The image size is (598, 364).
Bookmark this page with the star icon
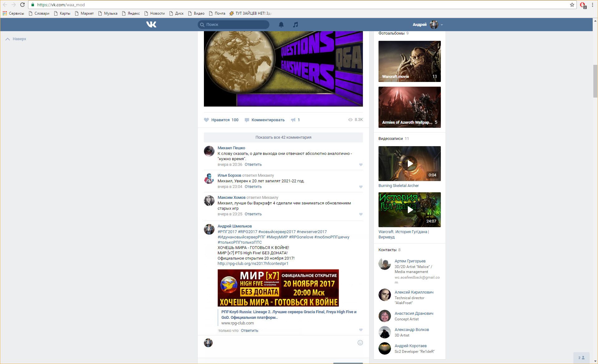[x=572, y=5]
